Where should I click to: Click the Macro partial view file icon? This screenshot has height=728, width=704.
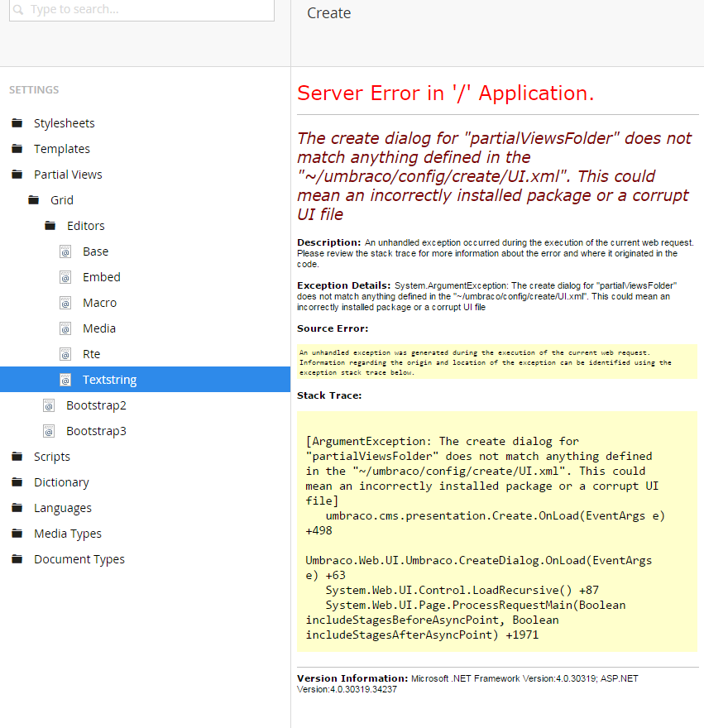tap(65, 303)
